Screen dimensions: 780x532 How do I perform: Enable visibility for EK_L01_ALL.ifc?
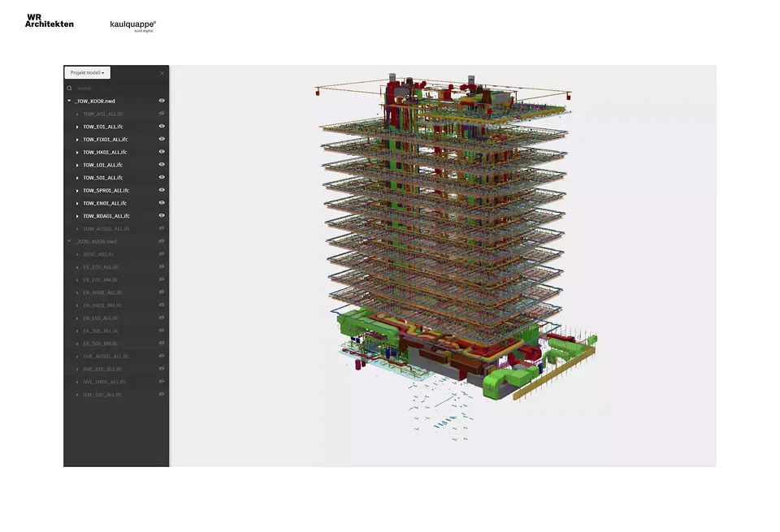[162, 318]
